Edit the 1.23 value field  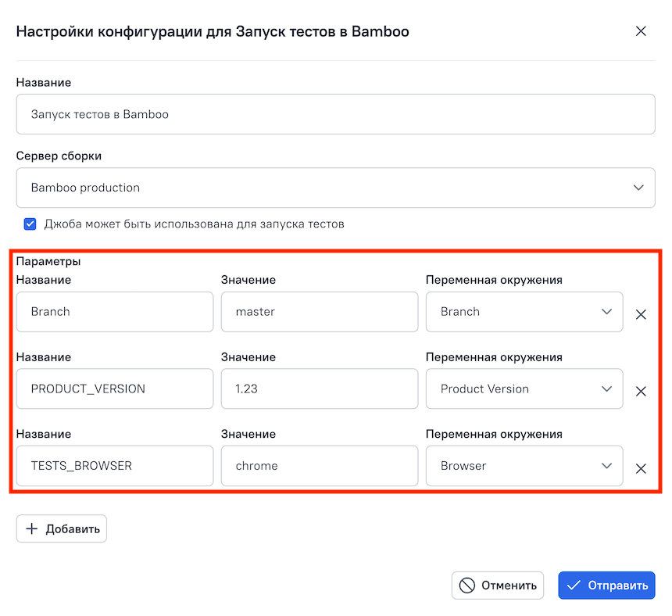pos(320,389)
